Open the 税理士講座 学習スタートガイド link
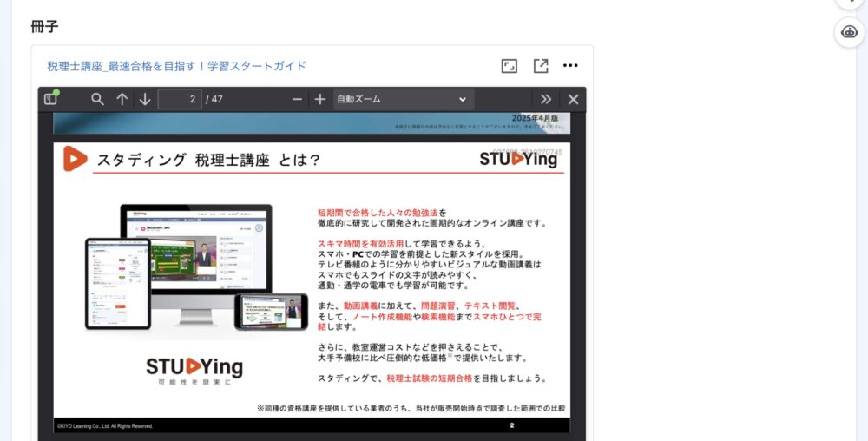 click(x=176, y=66)
